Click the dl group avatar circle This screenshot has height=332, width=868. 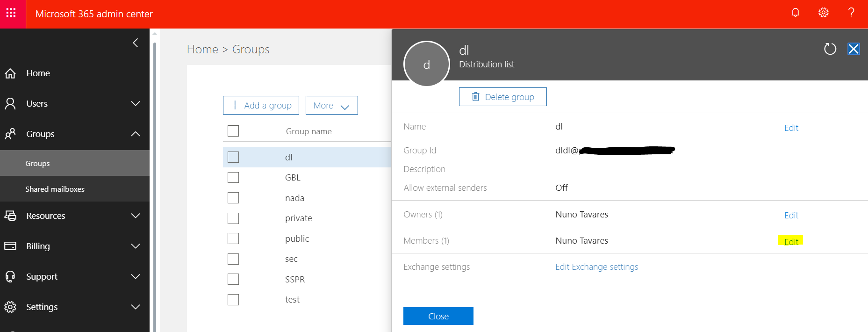(427, 64)
